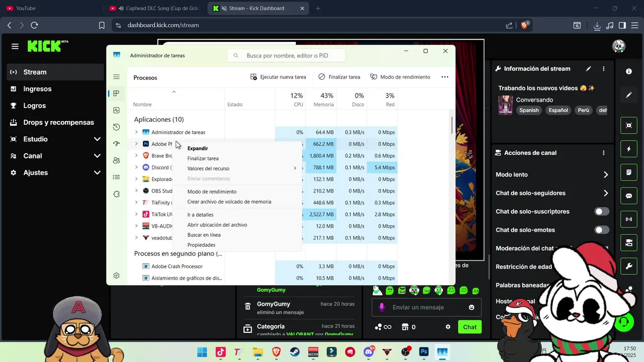Open Discord from the Windows taskbar

[369, 352]
